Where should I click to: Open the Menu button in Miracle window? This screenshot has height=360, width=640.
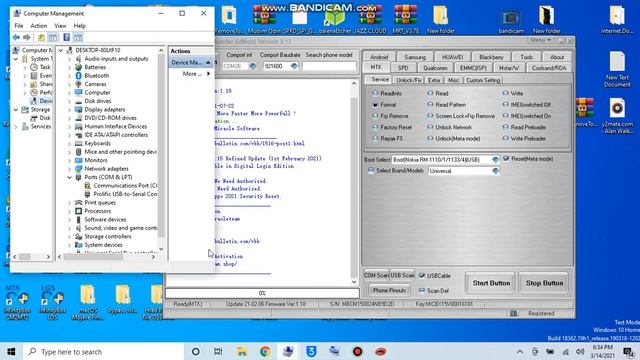pyautogui.click(x=541, y=40)
